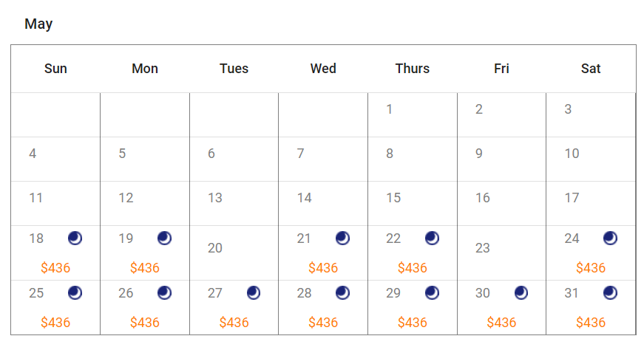Click date 23 in the calendar
The image size is (644, 350).
pos(483,248)
